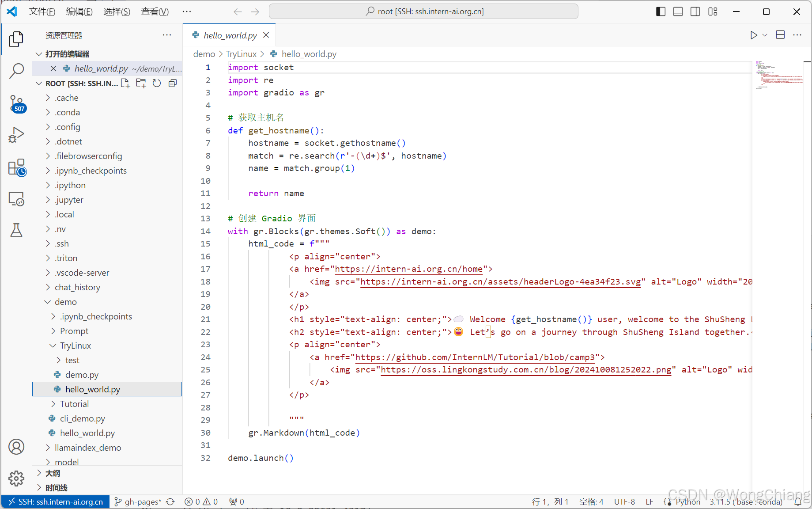The height and width of the screenshot is (509, 812).
Task: Open the Search view in the activity bar
Action: 16,71
